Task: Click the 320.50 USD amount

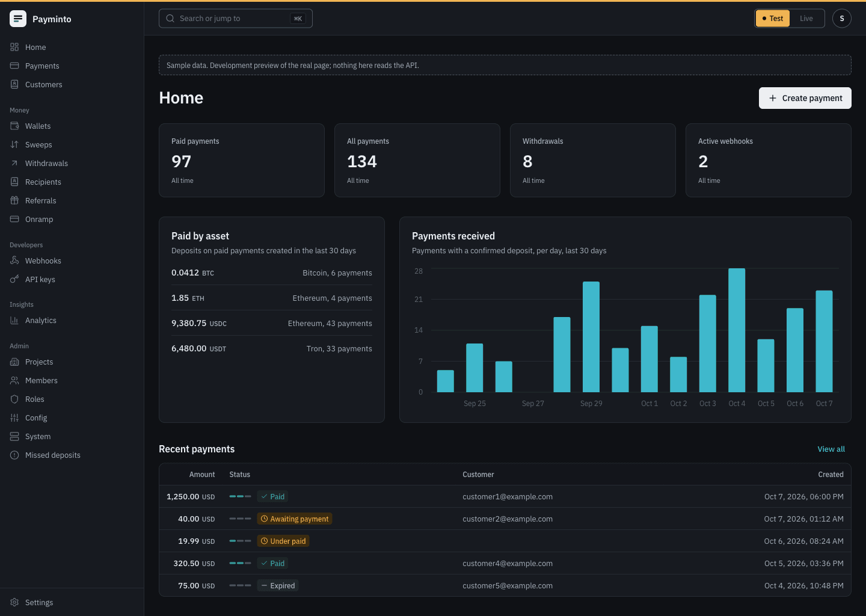Action: point(194,563)
